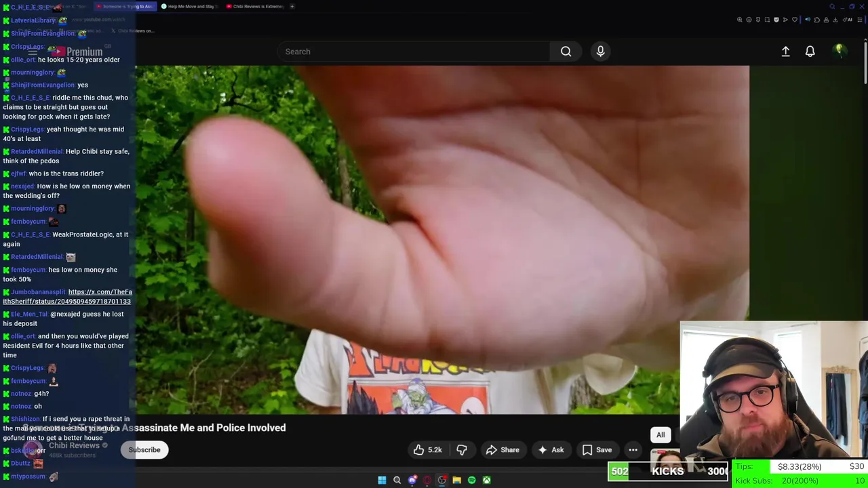Open File Explorer from taskbar

click(456, 480)
